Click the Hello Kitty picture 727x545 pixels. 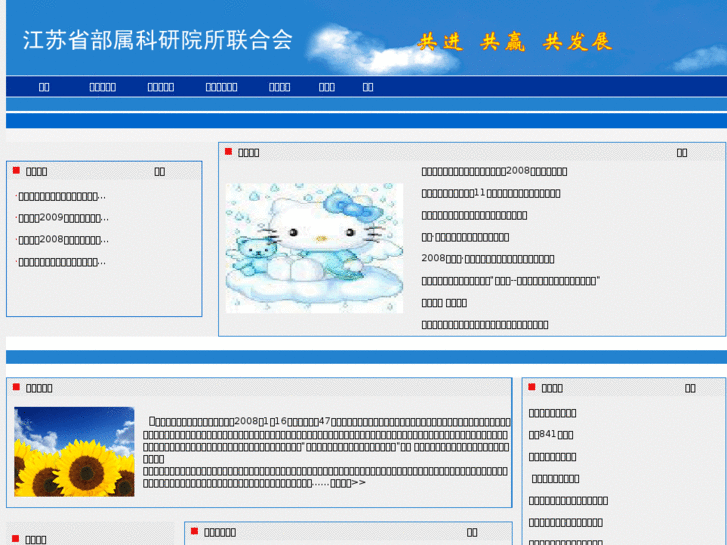[314, 248]
